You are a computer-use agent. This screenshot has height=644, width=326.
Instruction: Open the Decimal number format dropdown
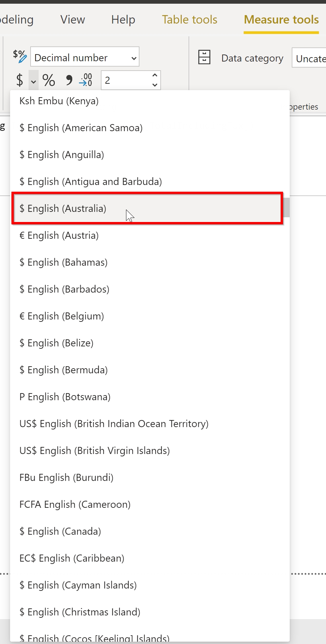[x=85, y=57]
